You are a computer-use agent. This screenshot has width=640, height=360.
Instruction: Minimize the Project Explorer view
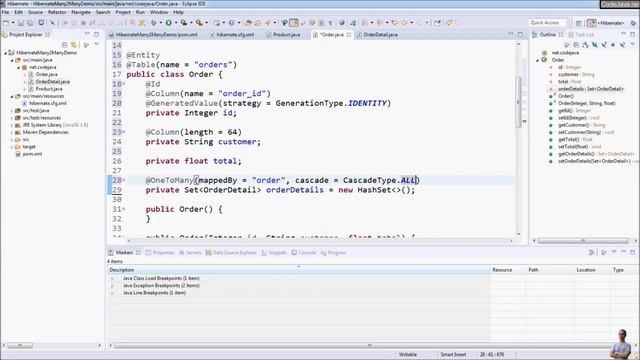pos(87,34)
